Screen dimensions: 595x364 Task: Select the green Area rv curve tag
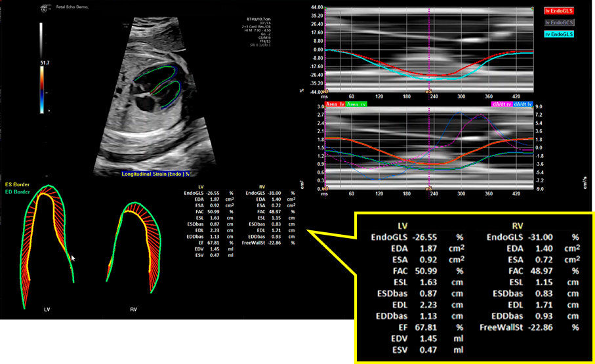click(357, 104)
